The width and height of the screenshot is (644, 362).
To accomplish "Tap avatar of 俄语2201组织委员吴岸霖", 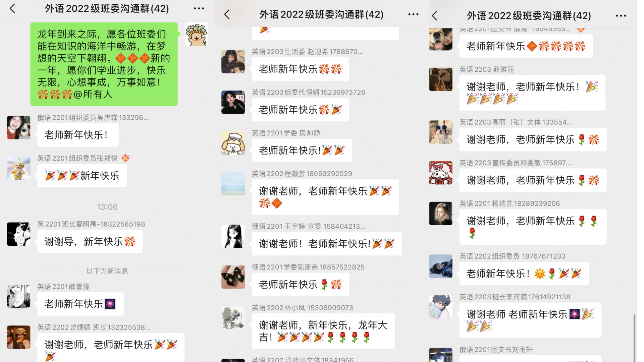I will [x=18, y=127].
